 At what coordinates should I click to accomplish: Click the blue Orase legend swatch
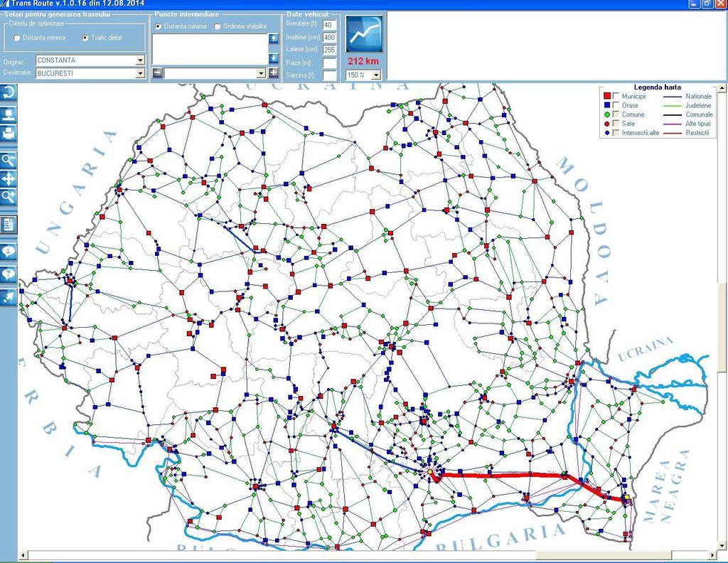pyautogui.click(x=606, y=105)
